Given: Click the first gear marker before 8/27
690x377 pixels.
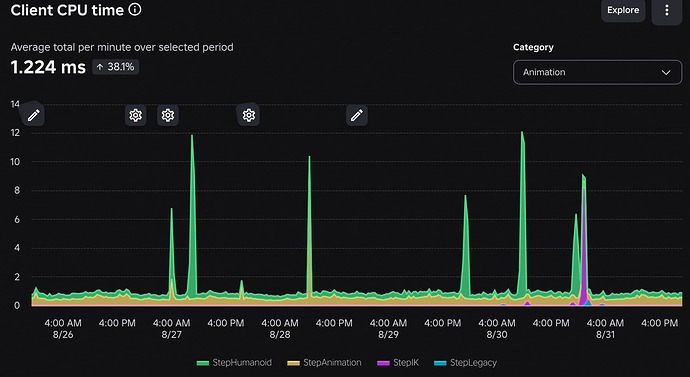Looking at the screenshot, I should [136, 115].
